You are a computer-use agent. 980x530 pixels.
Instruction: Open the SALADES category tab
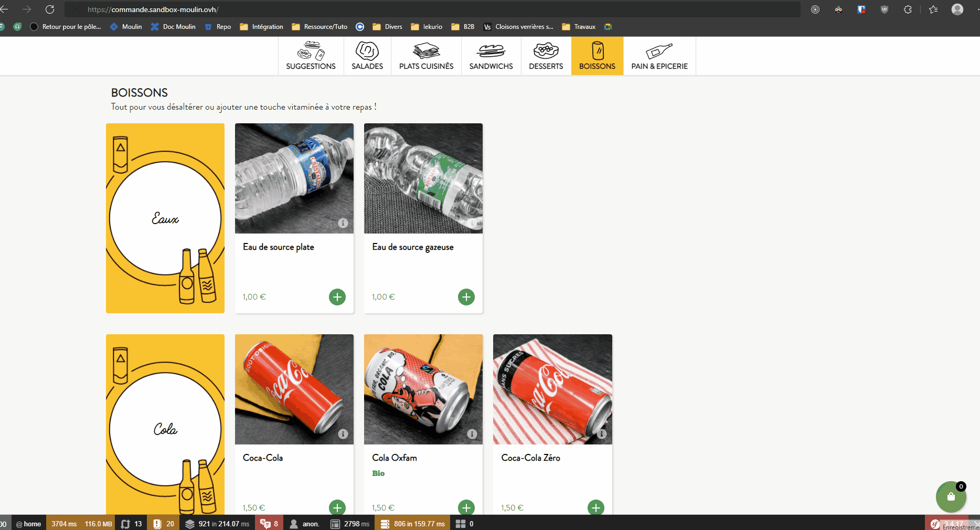coord(367,56)
